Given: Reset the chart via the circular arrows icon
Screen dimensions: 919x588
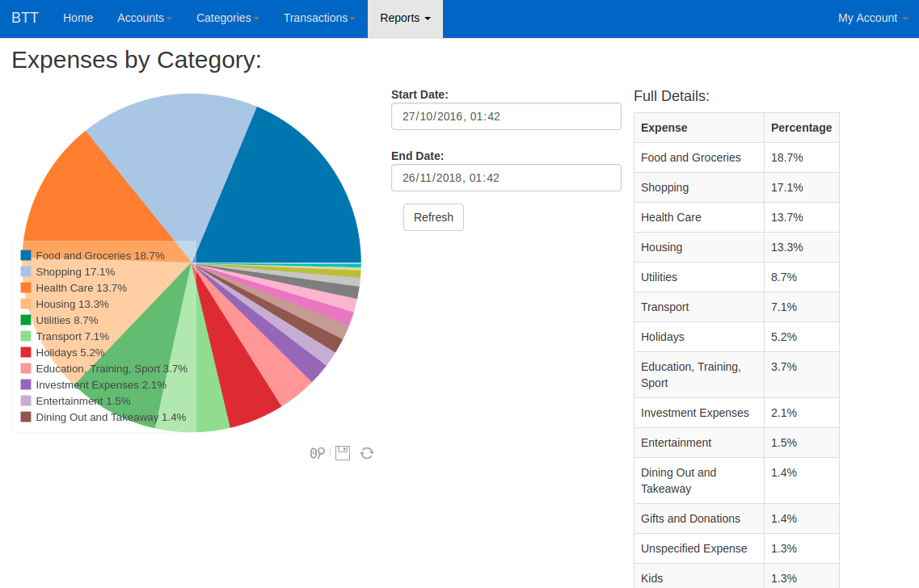Looking at the screenshot, I should [366, 452].
